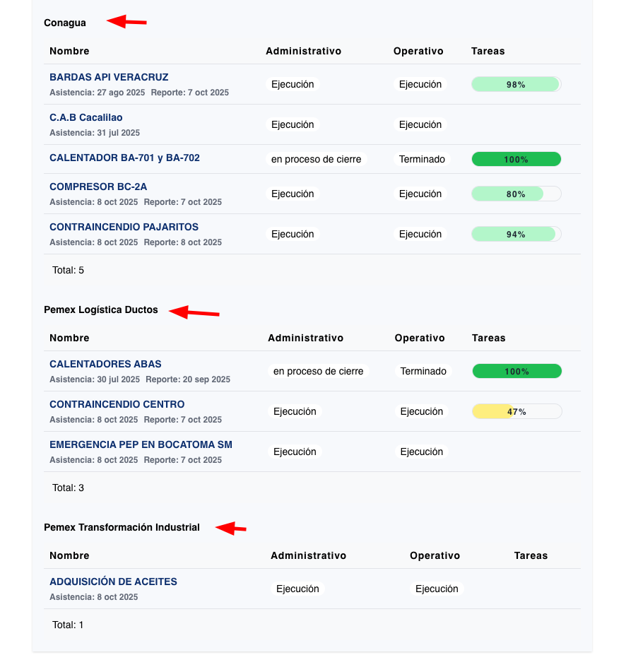The width and height of the screenshot is (626, 672).
Task: Click the Pemex Transformación Industrial heading
Action: [x=122, y=526]
